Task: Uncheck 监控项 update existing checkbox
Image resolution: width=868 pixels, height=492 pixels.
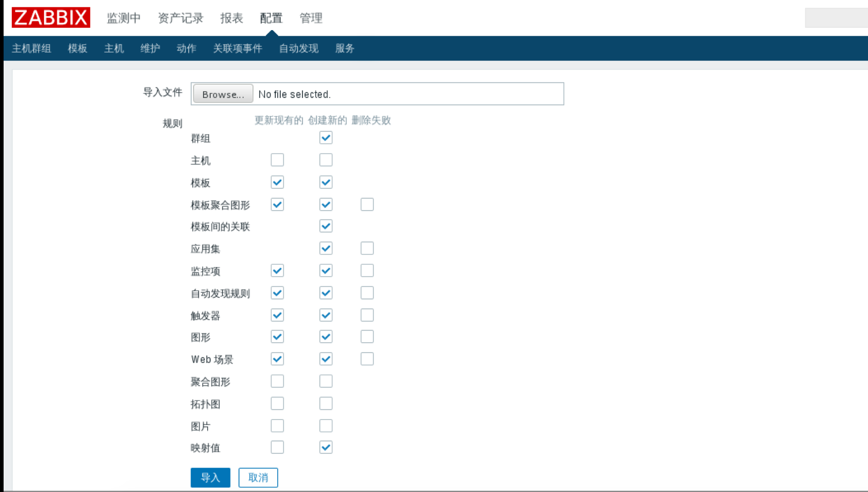Action: coord(277,271)
